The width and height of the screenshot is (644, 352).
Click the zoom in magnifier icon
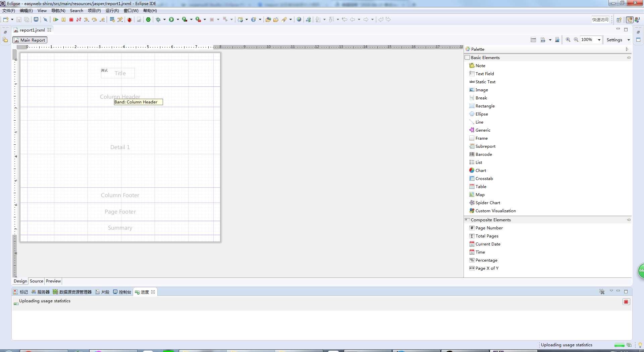tap(568, 40)
